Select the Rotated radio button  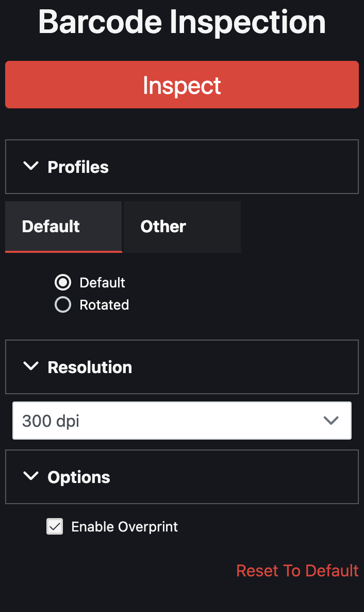click(x=63, y=305)
